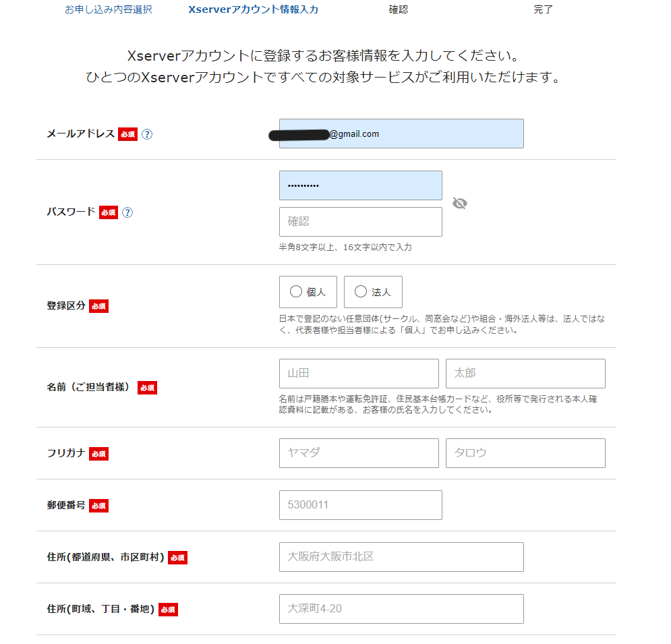Screen dimensions: 671x644
Task: Click the 名前は戸籍謄本や運転免許証 note text
Action: [x=438, y=405]
